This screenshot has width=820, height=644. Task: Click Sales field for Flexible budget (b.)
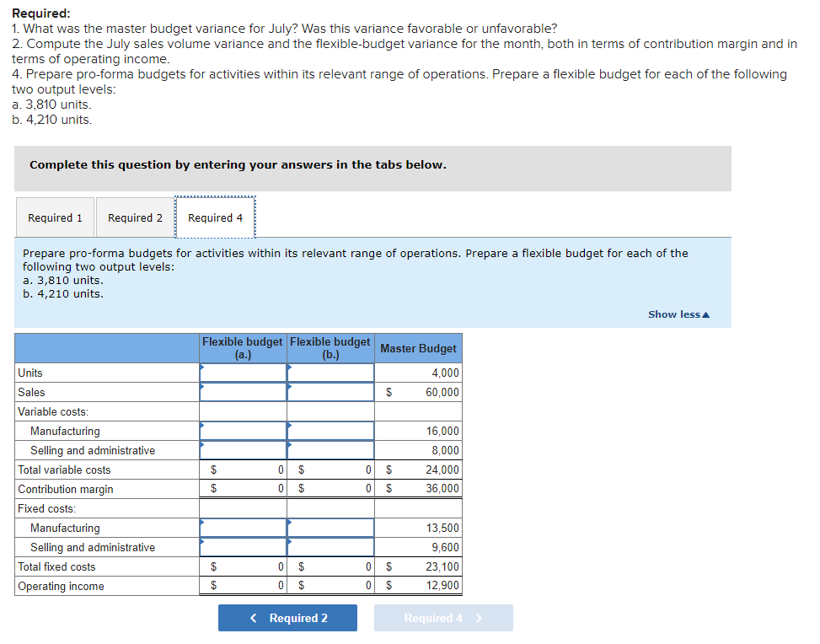330,392
